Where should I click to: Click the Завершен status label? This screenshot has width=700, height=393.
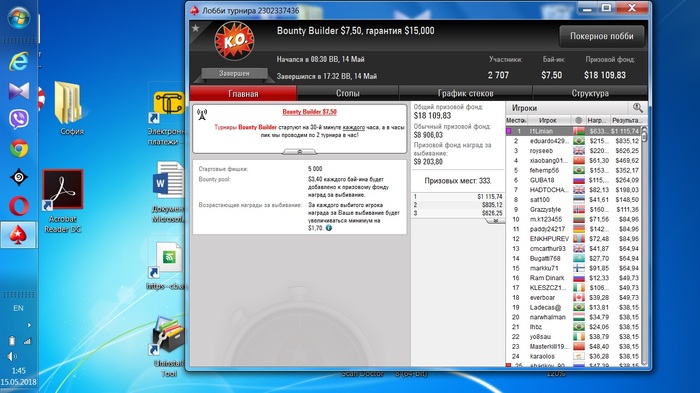[234, 73]
